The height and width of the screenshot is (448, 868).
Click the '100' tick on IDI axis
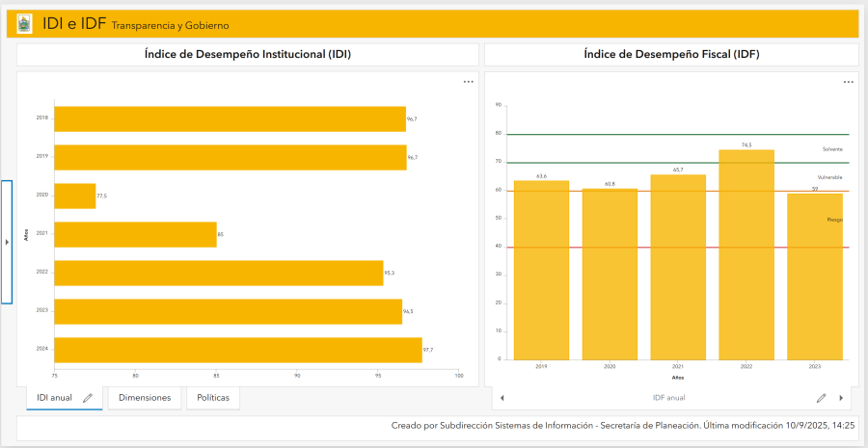click(458, 376)
